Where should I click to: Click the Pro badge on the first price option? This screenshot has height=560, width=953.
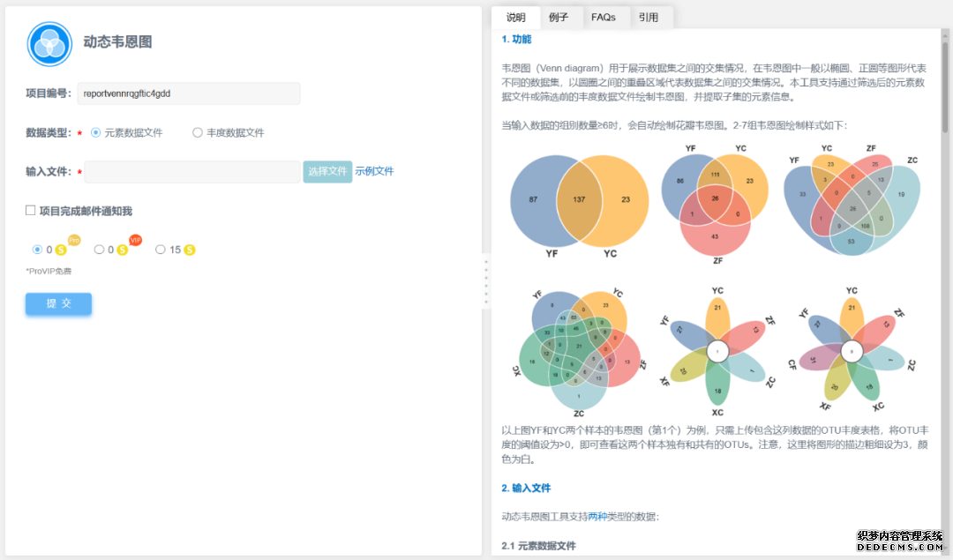point(74,240)
